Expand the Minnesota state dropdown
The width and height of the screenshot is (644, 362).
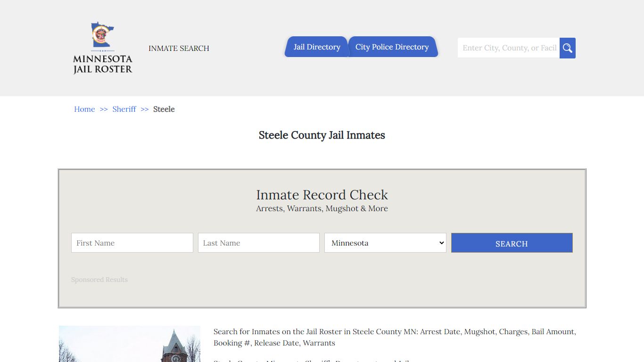click(x=385, y=243)
